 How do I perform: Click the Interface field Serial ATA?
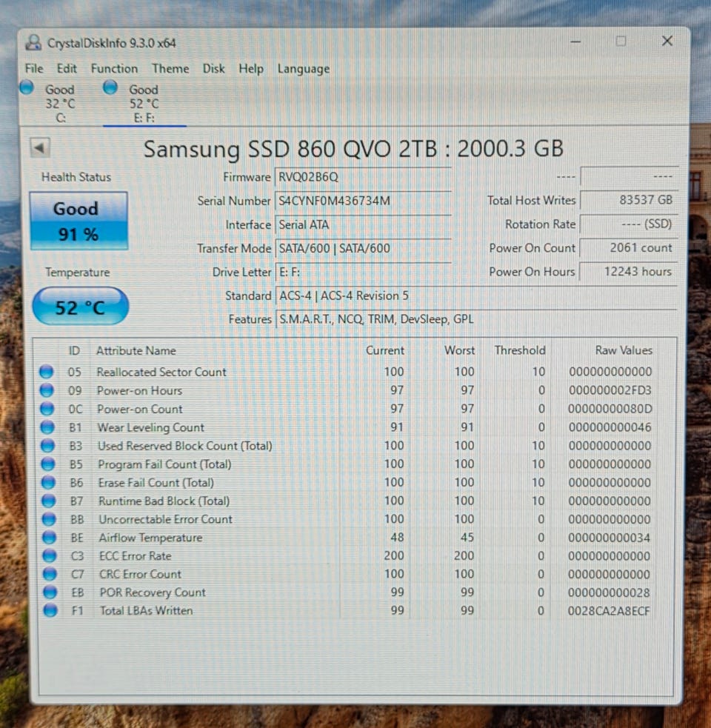[363, 224]
